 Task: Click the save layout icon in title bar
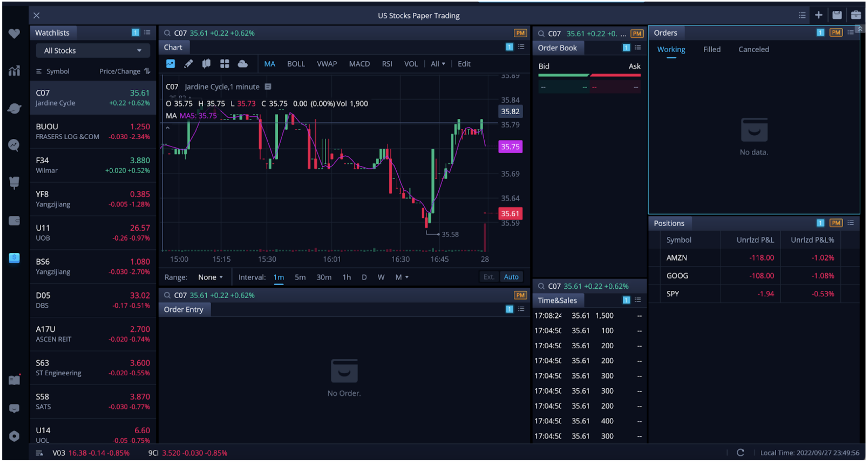pyautogui.click(x=837, y=15)
